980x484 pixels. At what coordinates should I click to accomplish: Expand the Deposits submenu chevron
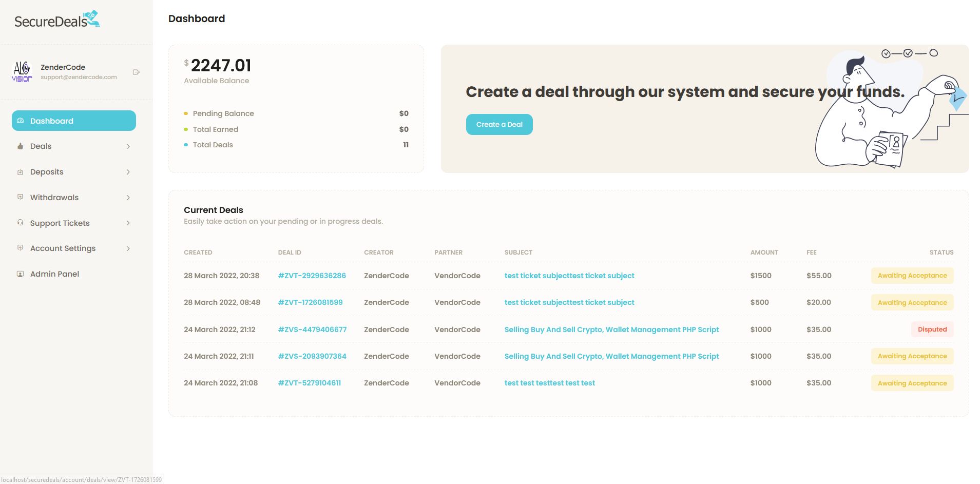128,172
